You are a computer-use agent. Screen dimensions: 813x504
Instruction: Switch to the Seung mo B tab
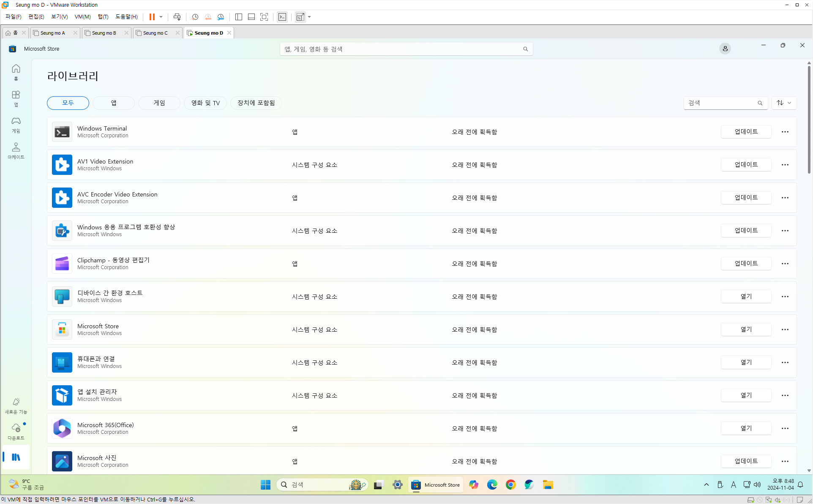pyautogui.click(x=104, y=33)
